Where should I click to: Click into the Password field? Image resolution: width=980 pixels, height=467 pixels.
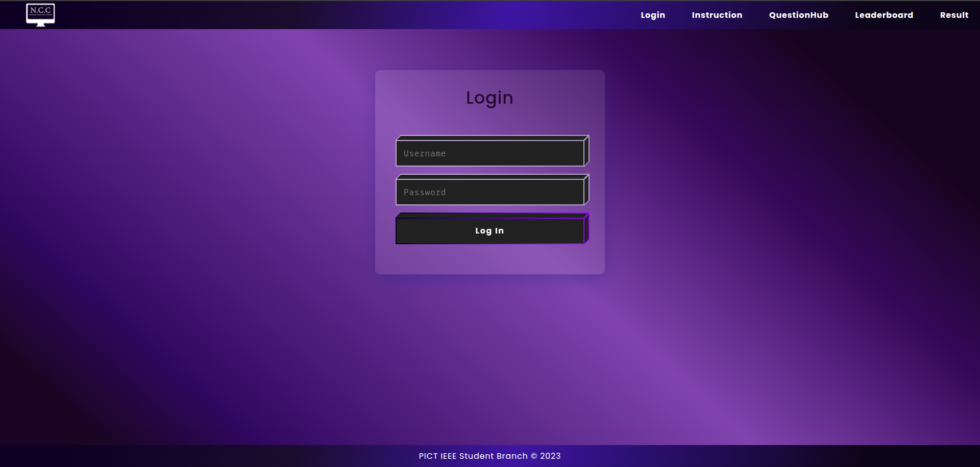[x=490, y=192]
